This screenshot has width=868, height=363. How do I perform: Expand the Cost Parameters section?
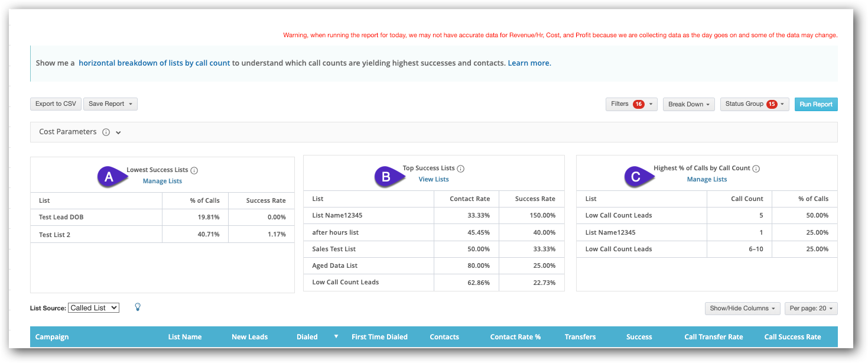pos(119,132)
